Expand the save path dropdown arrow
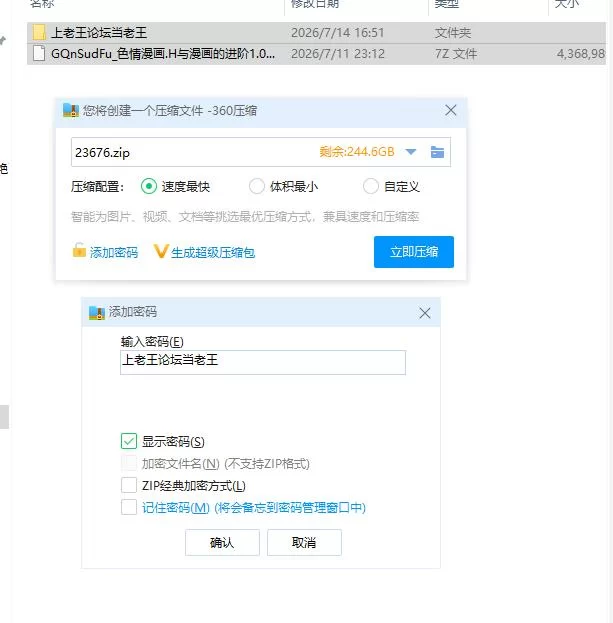Viewport: 613px width, 623px height. (411, 152)
